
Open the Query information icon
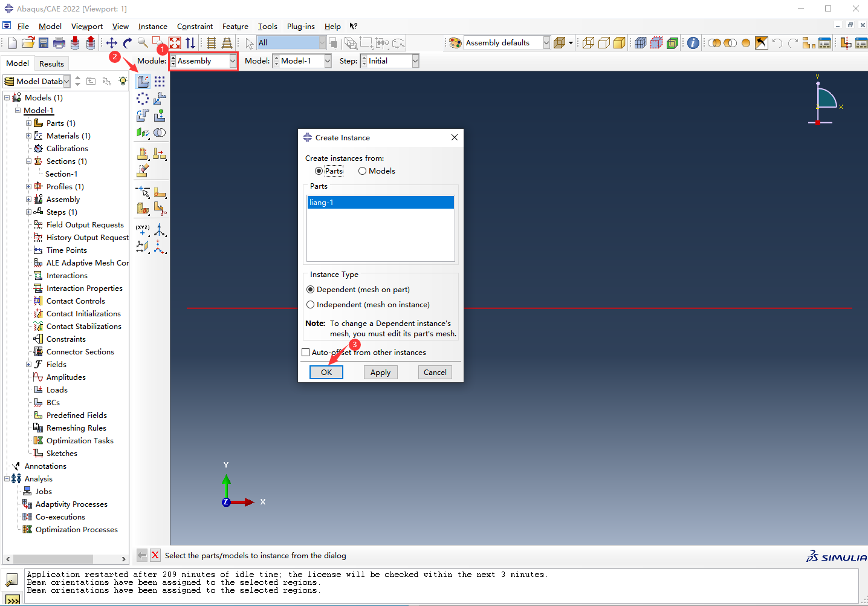pyautogui.click(x=693, y=43)
